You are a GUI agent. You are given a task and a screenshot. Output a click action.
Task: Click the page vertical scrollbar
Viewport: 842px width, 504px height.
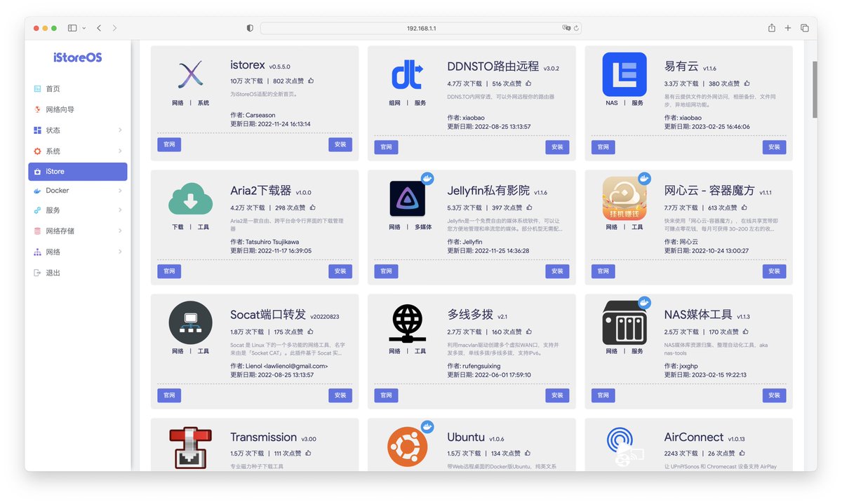click(815, 90)
